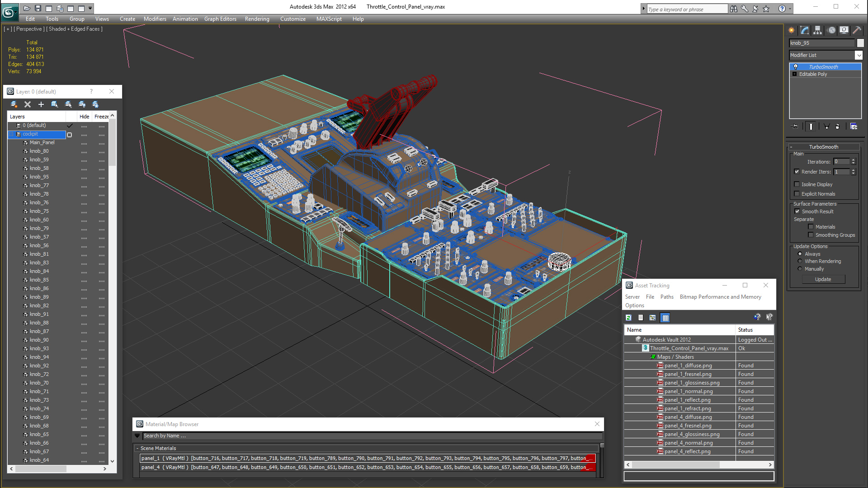This screenshot has height=488, width=868.
Task: Open Asset Tracking Paths menu
Action: (667, 297)
